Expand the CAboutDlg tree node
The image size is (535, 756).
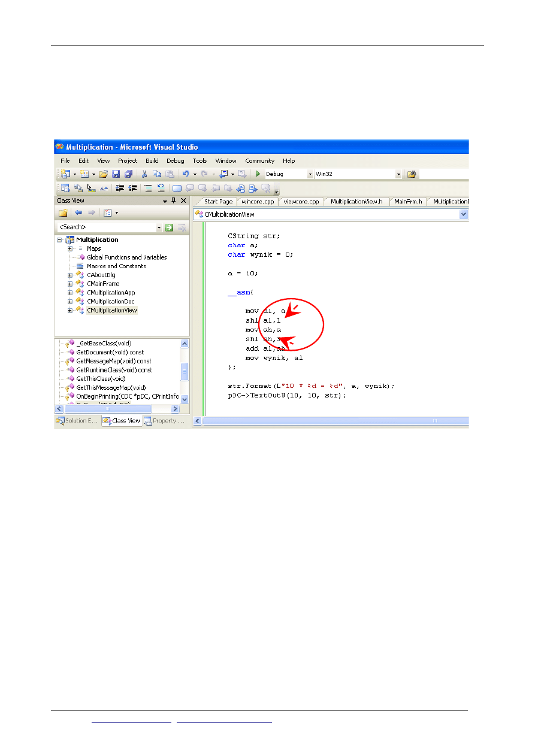coord(70,275)
